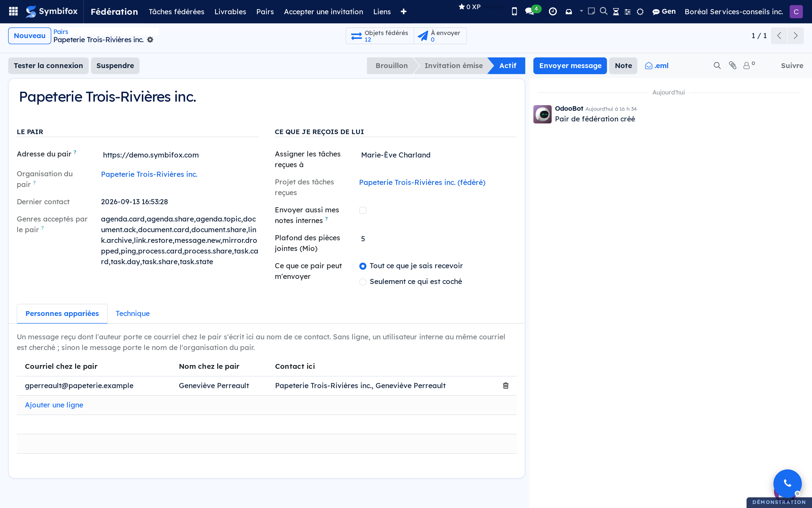
Task: Click Suivre to follow record
Action: click(792, 66)
